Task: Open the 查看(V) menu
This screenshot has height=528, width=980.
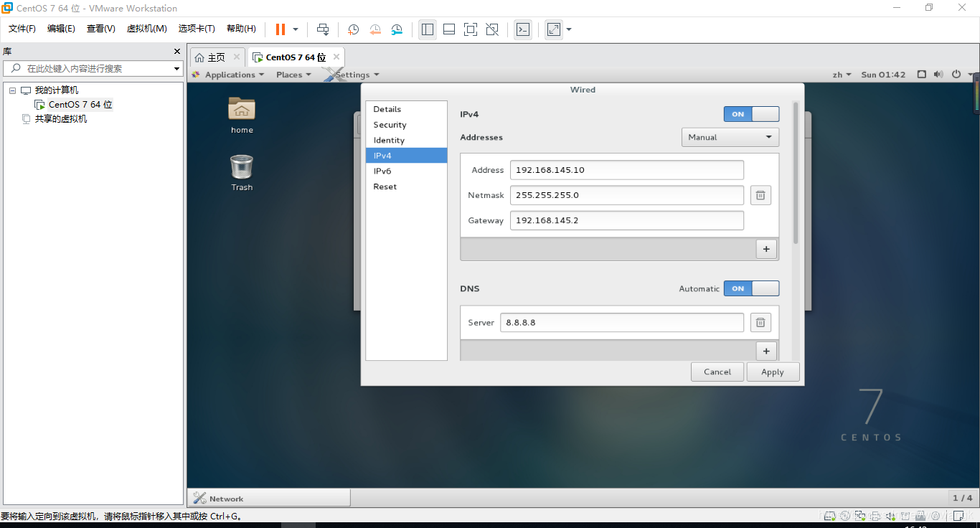Action: coord(100,29)
